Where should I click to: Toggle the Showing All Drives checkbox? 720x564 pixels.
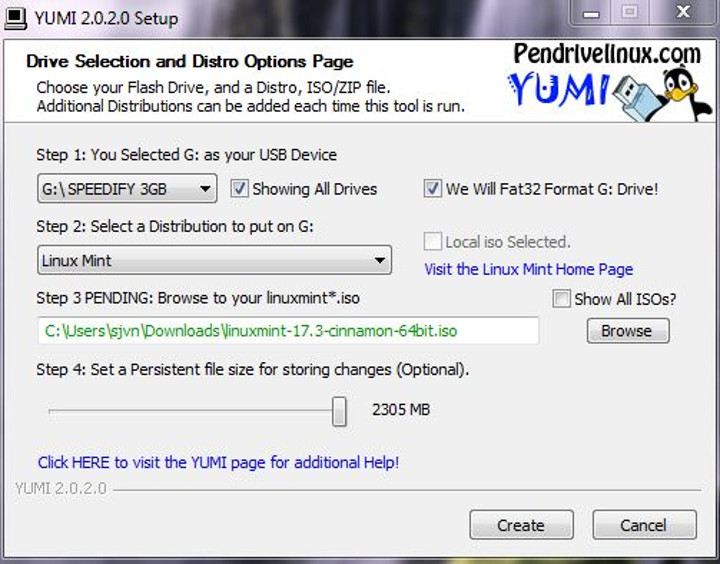pyautogui.click(x=240, y=189)
